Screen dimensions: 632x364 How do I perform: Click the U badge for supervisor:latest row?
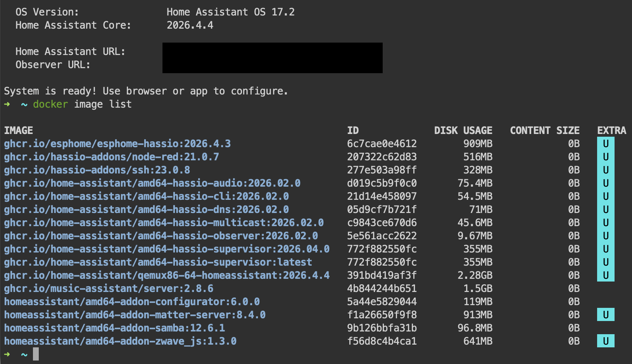[x=606, y=262]
